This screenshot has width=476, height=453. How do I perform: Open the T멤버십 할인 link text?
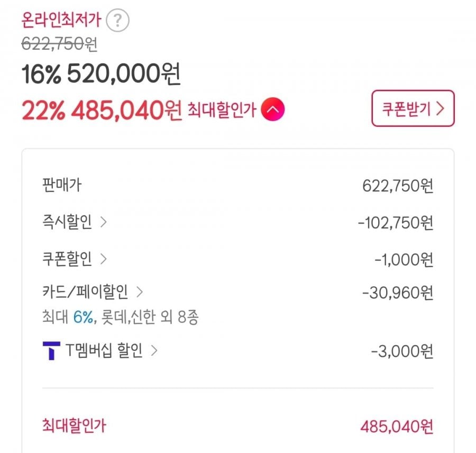point(104,351)
